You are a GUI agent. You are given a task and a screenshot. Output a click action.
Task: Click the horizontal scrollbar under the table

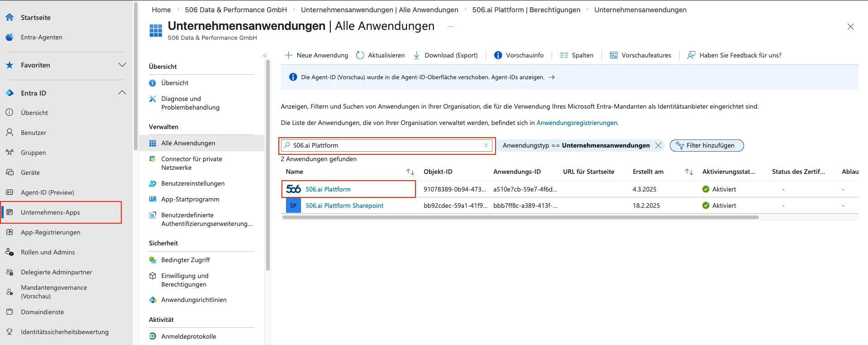click(x=520, y=217)
